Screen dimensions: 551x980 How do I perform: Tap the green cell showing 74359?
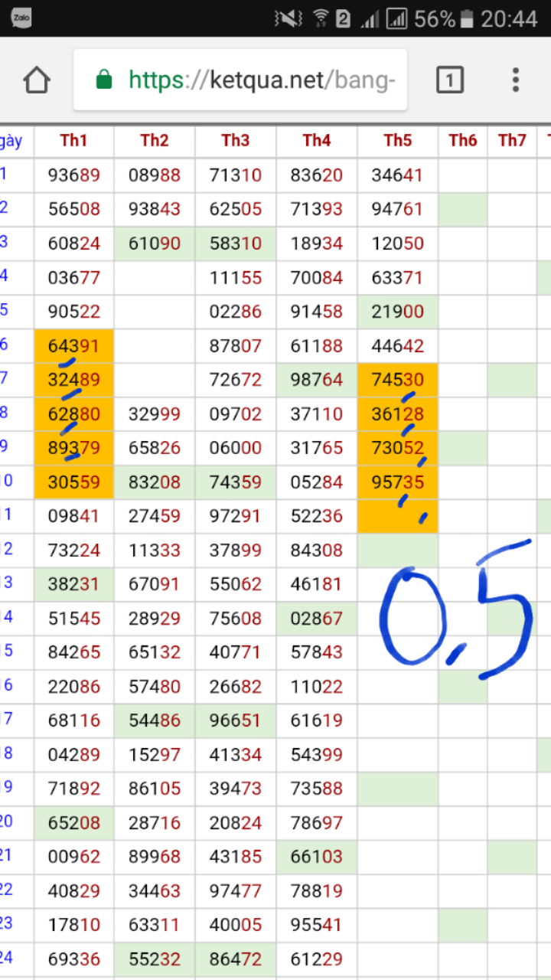pos(236,482)
